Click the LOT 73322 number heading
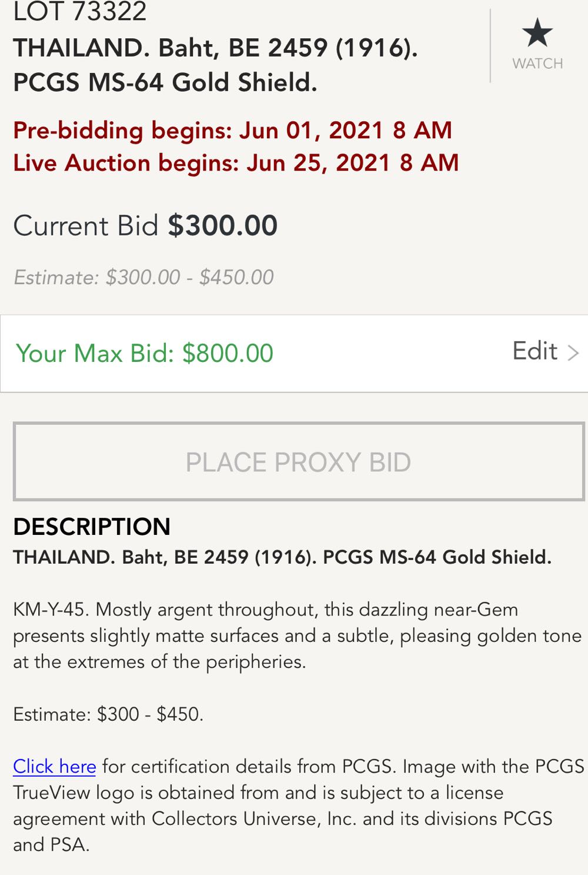The image size is (588, 875). [x=80, y=12]
